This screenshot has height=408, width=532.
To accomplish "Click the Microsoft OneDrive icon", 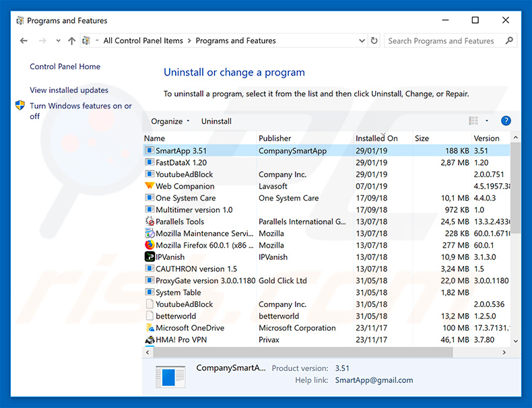I will (149, 328).
